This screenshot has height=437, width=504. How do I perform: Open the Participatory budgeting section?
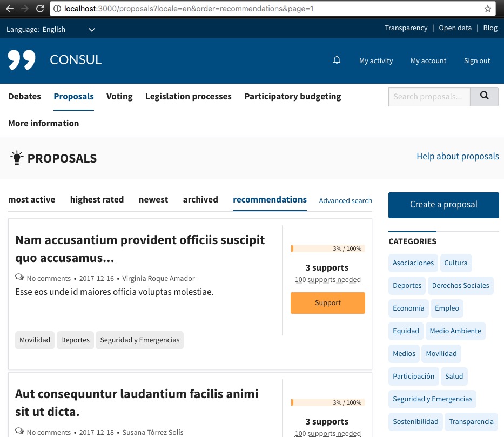click(292, 96)
